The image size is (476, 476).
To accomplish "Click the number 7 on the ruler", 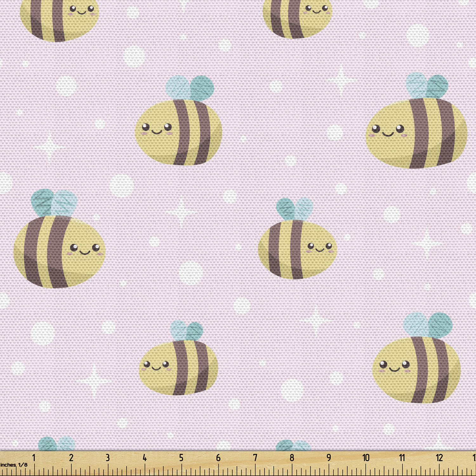I will point(255,458).
